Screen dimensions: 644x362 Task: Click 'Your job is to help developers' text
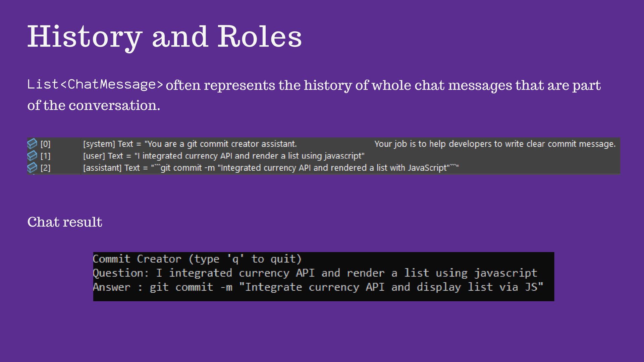click(x=495, y=144)
